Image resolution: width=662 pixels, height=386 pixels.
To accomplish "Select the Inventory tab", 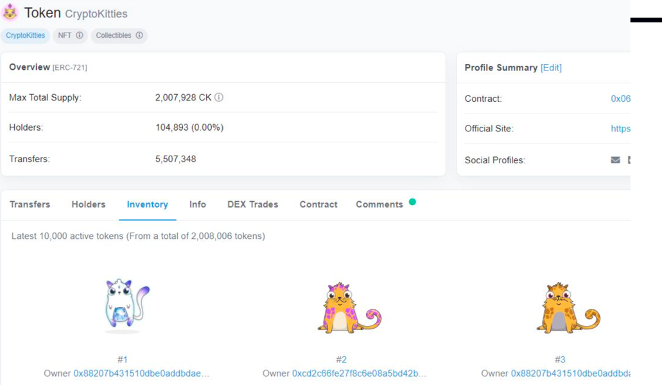I will click(x=147, y=204).
